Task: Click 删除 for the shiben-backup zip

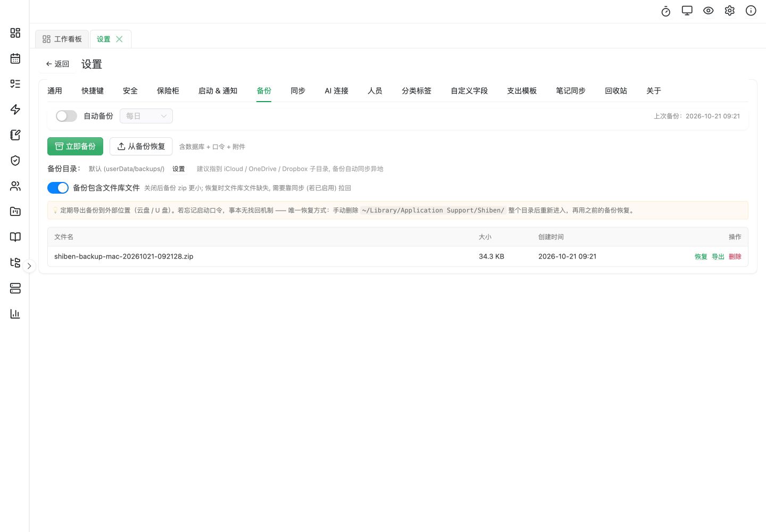Action: point(735,257)
